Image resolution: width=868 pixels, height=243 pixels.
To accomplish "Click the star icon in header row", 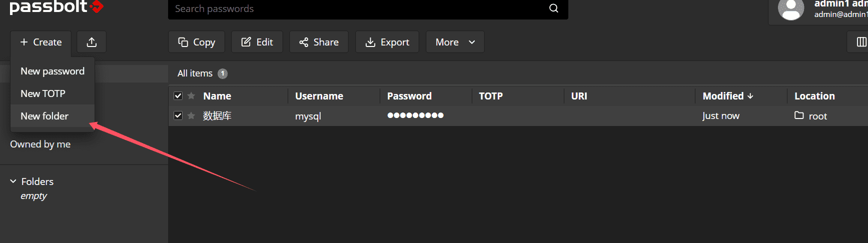I will 191,95.
